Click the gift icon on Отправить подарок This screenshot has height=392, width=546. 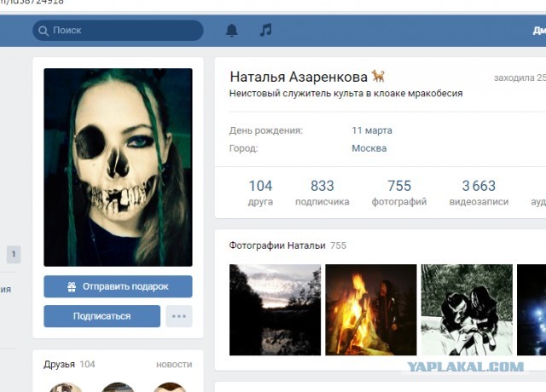click(x=72, y=286)
